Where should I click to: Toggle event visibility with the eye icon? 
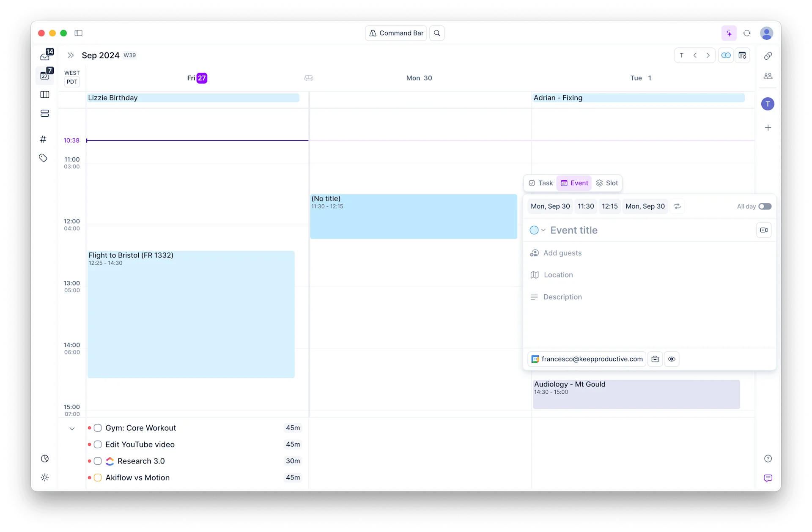pos(672,359)
